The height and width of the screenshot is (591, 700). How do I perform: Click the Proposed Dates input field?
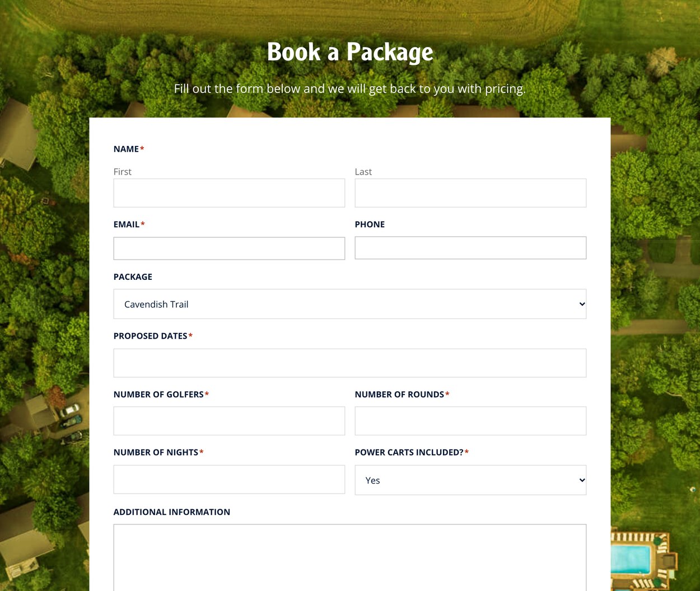click(350, 363)
